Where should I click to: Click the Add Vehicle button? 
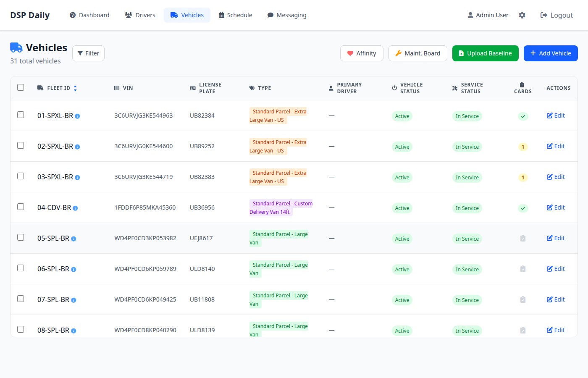tap(551, 53)
